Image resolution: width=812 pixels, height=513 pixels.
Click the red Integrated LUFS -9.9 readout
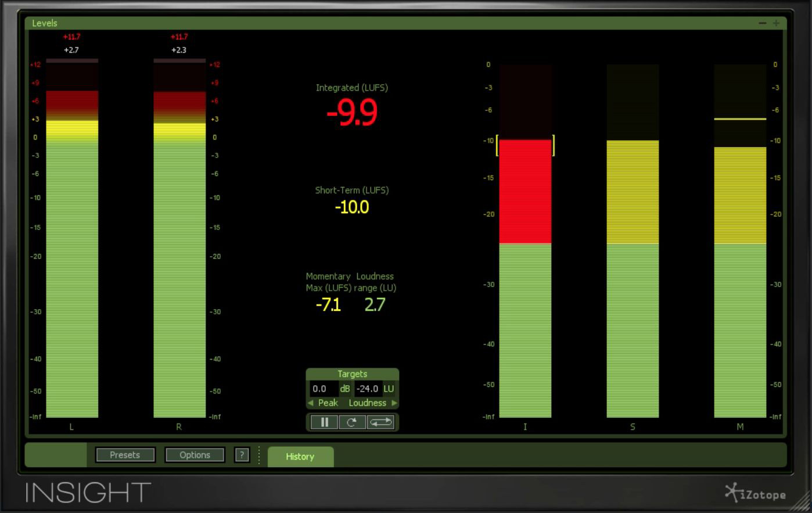352,113
